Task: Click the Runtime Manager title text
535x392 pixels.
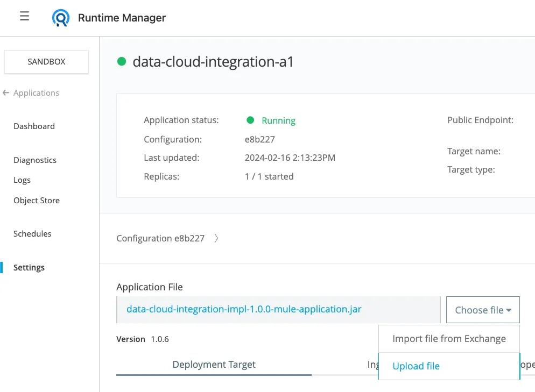Action: pos(122,18)
